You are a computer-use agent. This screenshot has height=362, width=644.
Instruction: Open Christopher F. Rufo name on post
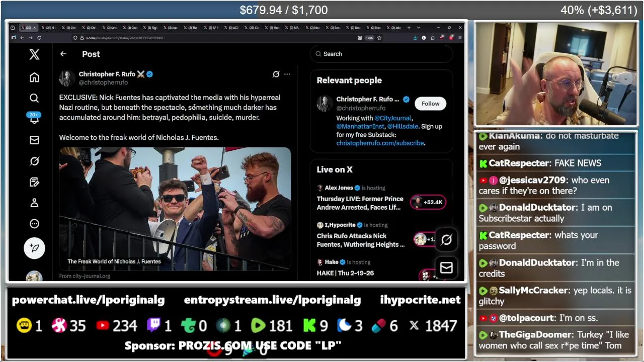click(x=107, y=74)
